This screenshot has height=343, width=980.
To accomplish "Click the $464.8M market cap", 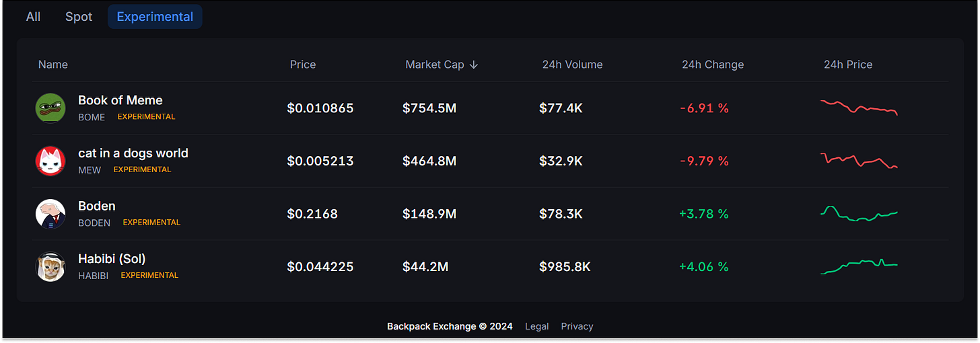I will [429, 161].
